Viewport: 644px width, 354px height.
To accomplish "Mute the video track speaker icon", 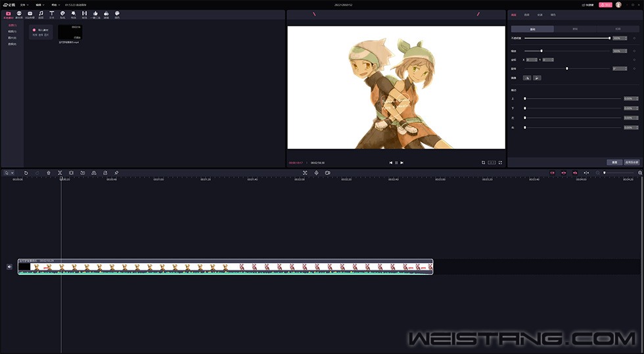I will [9, 266].
